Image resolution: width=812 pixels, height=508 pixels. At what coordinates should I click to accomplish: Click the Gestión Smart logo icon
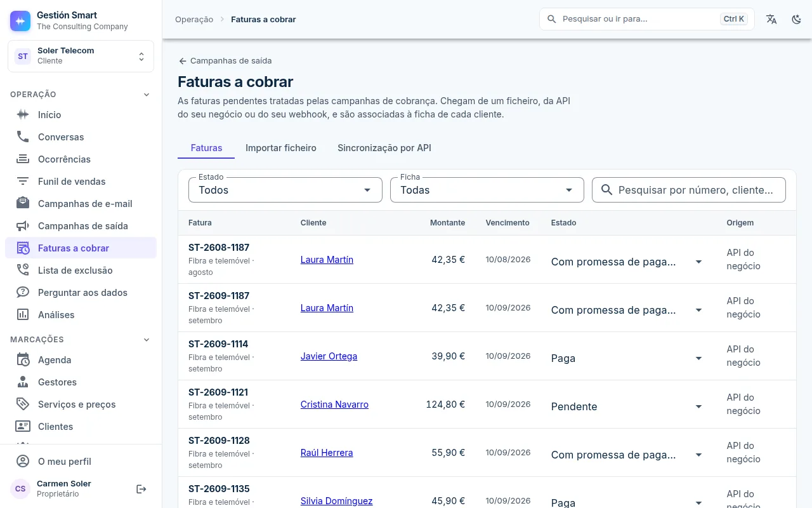click(20, 20)
